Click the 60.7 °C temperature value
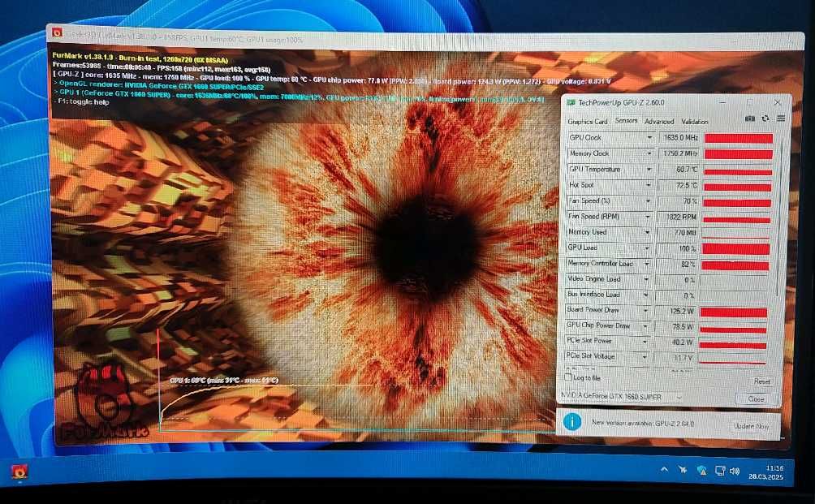 (679, 170)
